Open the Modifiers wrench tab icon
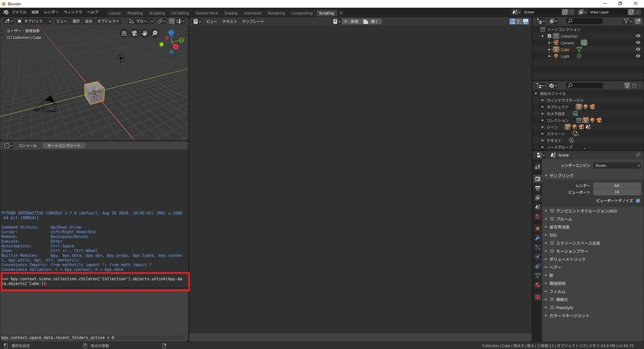The image size is (644, 349). coord(537,238)
